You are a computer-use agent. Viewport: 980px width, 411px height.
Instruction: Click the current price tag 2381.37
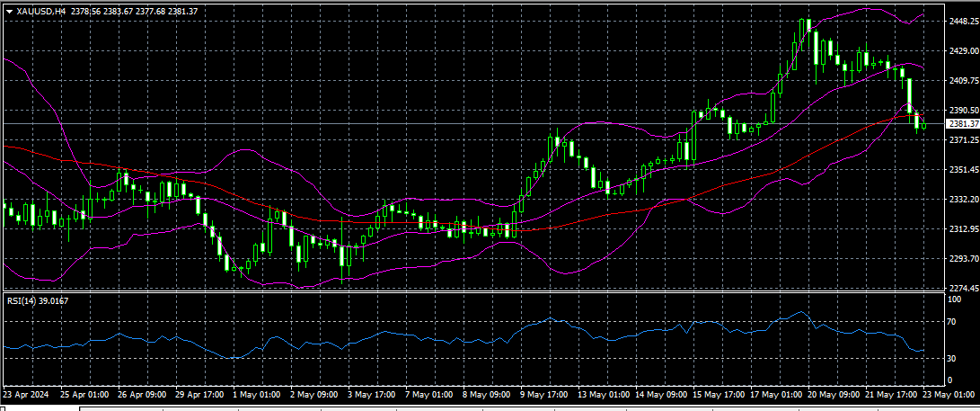point(963,124)
